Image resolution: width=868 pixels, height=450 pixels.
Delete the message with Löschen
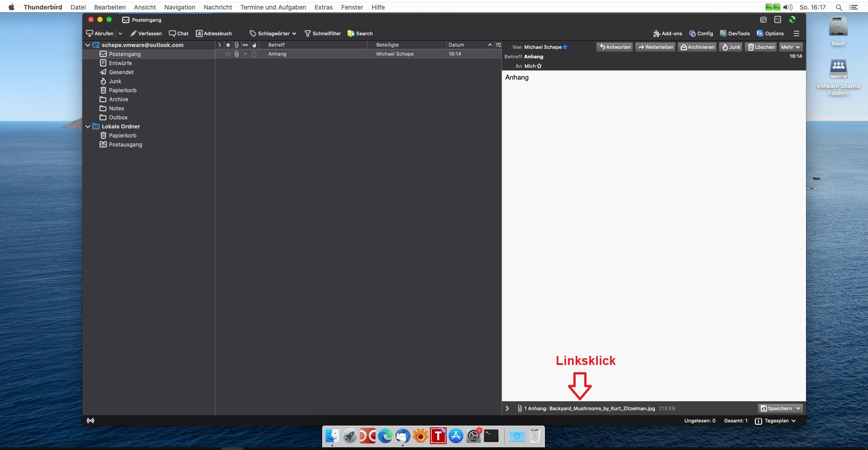(761, 47)
